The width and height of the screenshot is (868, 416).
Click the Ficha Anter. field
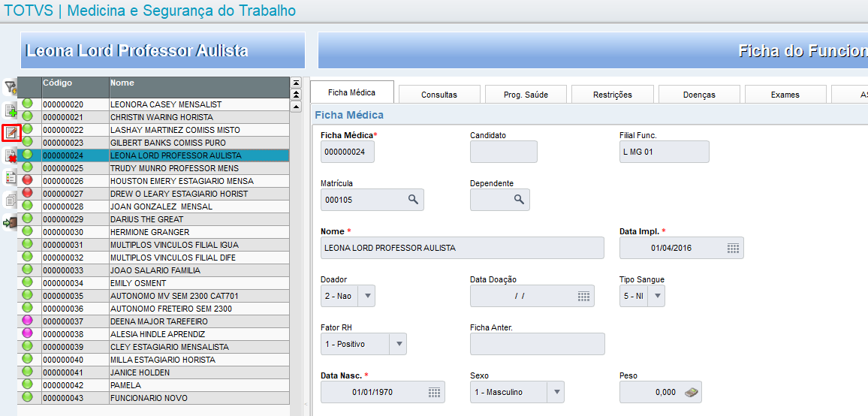(x=538, y=344)
